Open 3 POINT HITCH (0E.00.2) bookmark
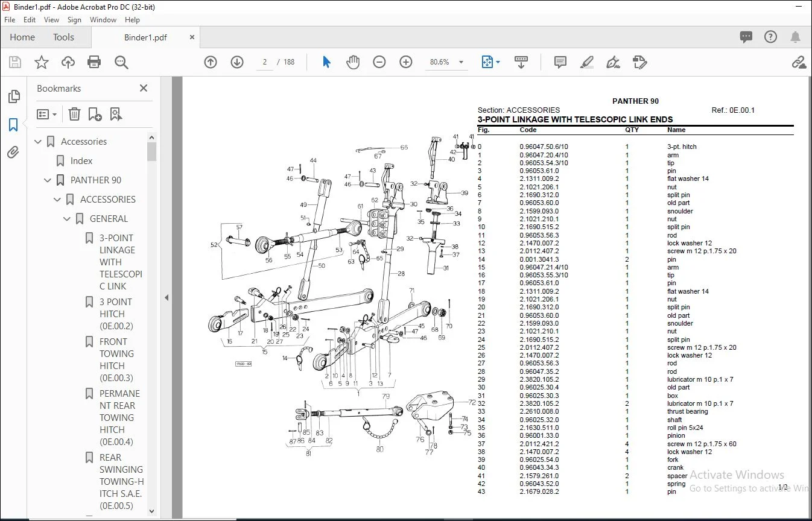Image resolution: width=812 pixels, height=521 pixels. click(116, 314)
